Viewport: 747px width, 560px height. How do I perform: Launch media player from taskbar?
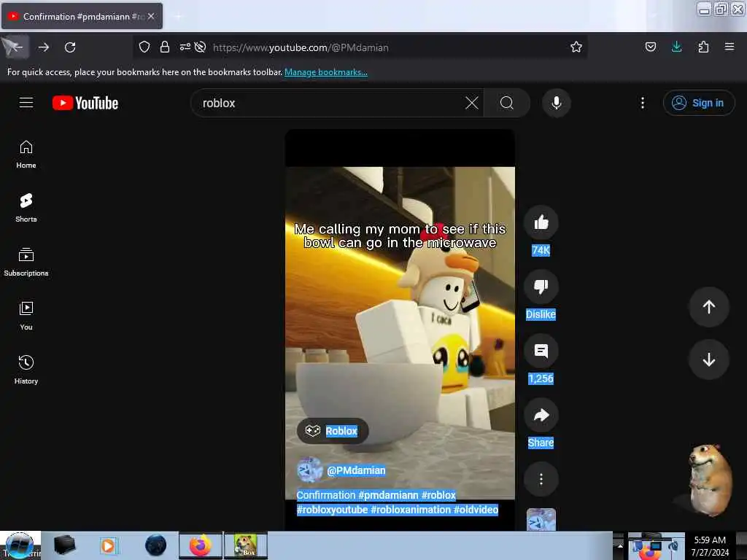pos(108,545)
